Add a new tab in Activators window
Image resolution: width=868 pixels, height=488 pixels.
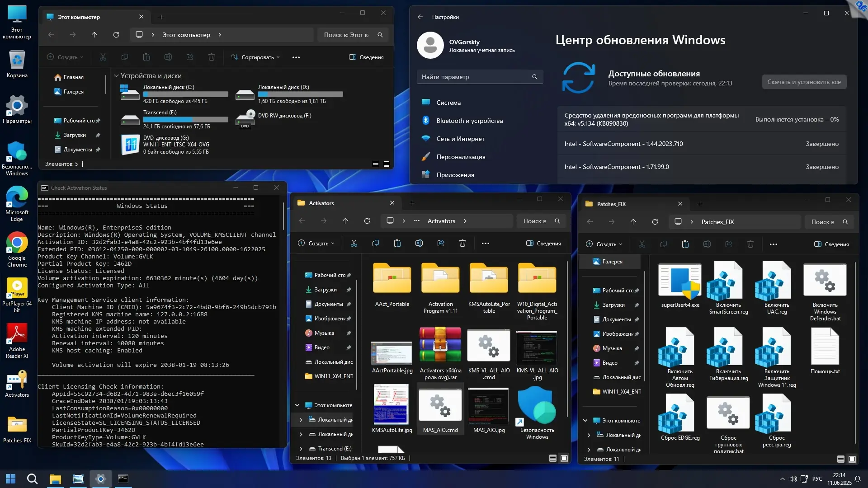412,203
